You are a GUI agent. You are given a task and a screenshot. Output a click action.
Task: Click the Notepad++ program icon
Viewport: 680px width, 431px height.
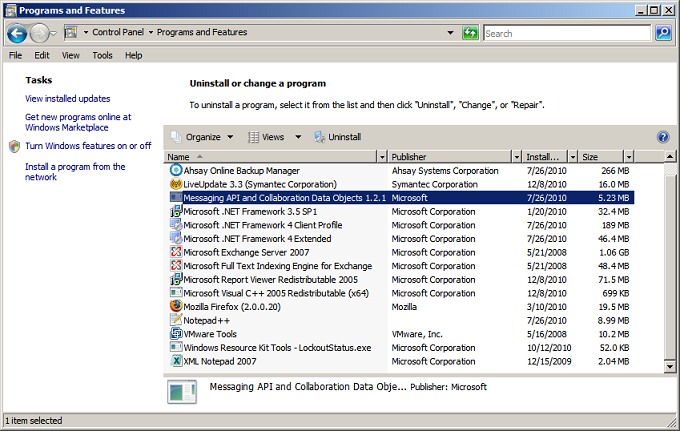pos(176,320)
